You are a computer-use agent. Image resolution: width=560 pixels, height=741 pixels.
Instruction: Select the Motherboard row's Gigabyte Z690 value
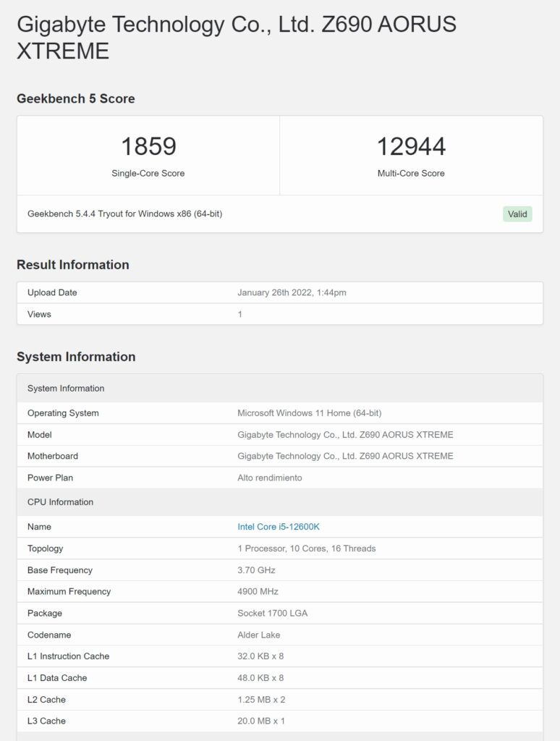(345, 456)
